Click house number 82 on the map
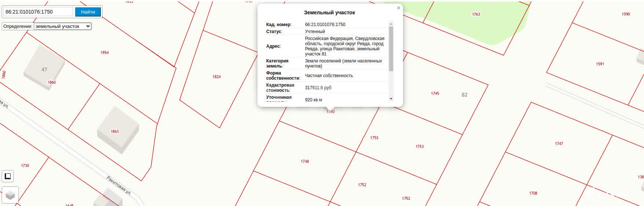The image size is (644, 206). (x=464, y=95)
